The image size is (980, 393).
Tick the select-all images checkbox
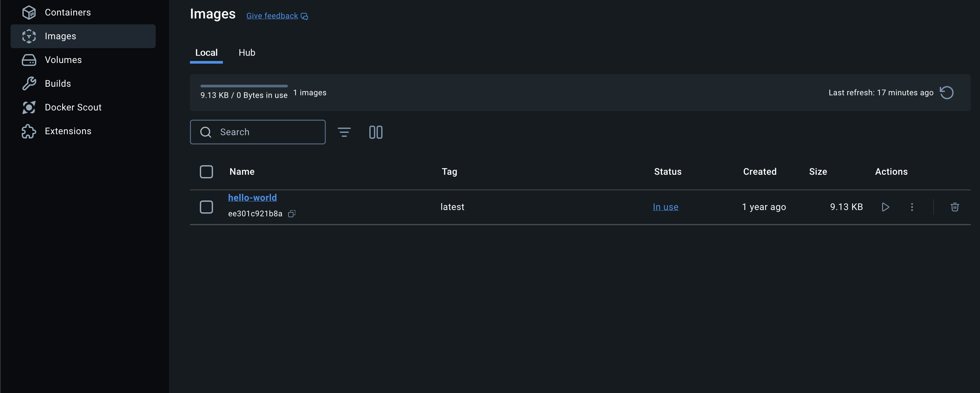point(206,171)
